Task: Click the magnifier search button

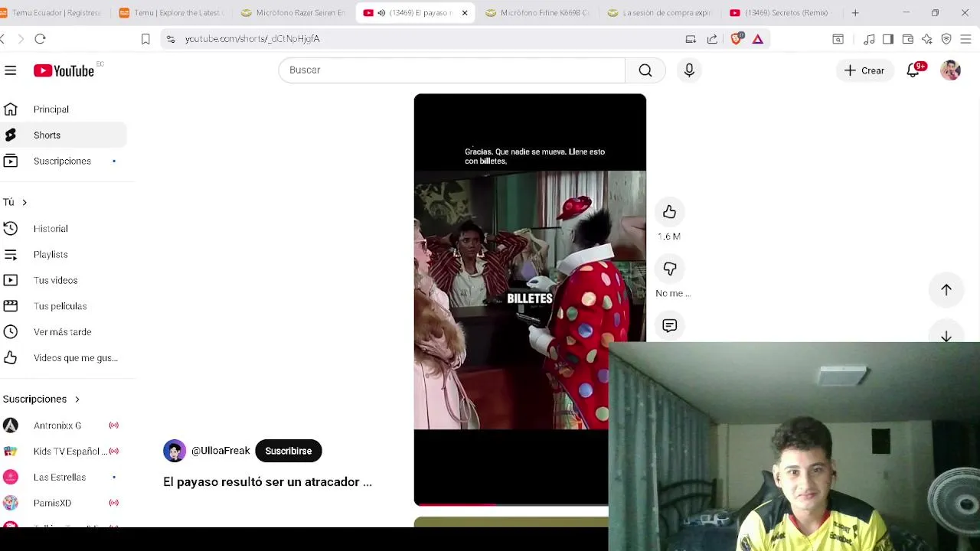Action: 645,70
